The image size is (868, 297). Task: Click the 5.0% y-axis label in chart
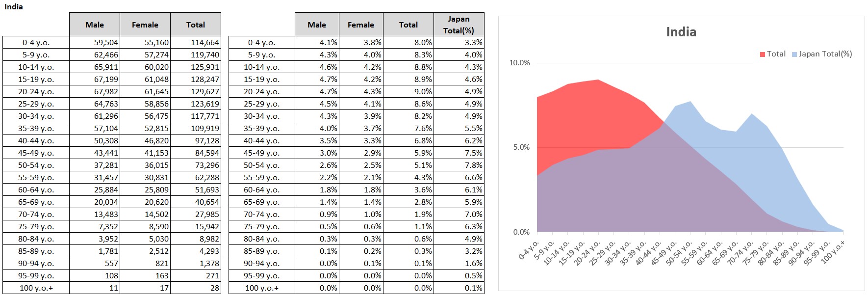(x=521, y=147)
